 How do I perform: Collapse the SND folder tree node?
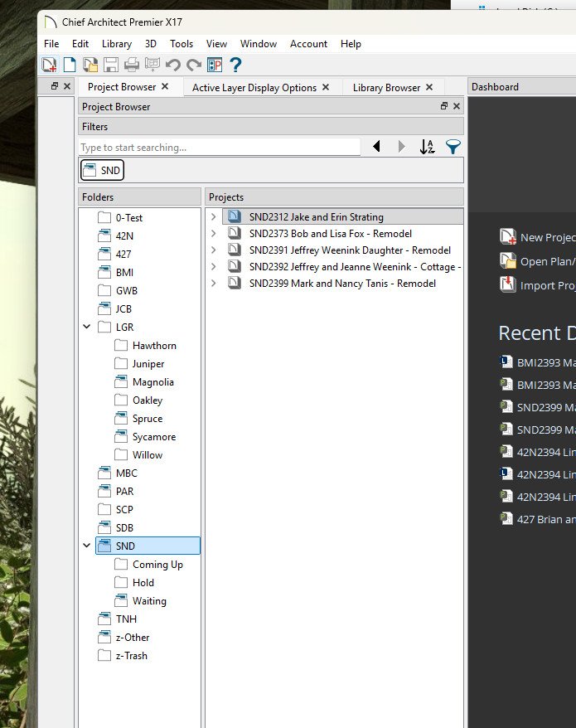pos(87,546)
